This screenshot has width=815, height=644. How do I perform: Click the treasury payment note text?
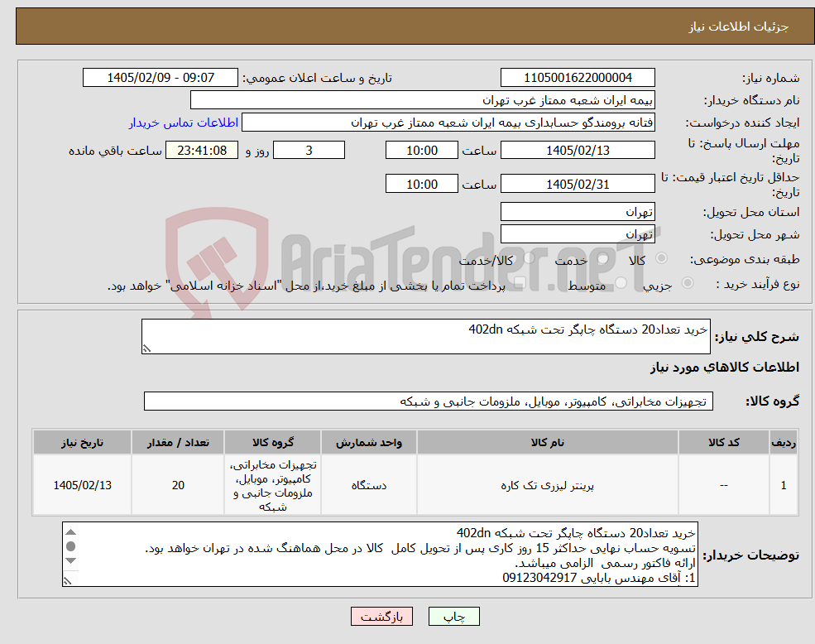306,286
